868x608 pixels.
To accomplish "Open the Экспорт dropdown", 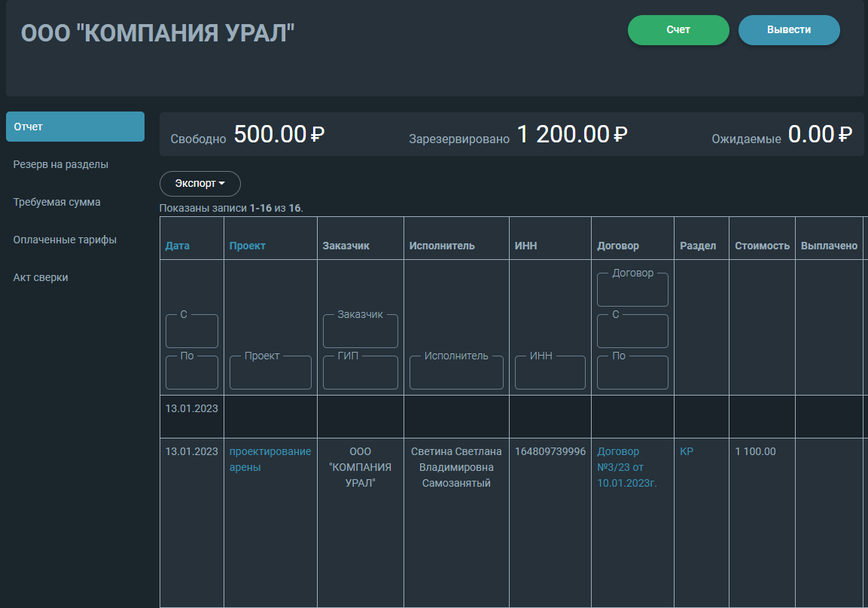I will [199, 183].
